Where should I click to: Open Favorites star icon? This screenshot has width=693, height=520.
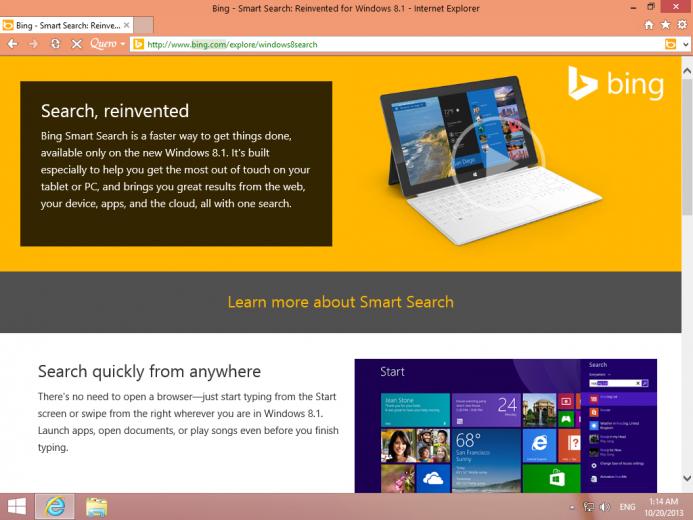click(x=665, y=24)
